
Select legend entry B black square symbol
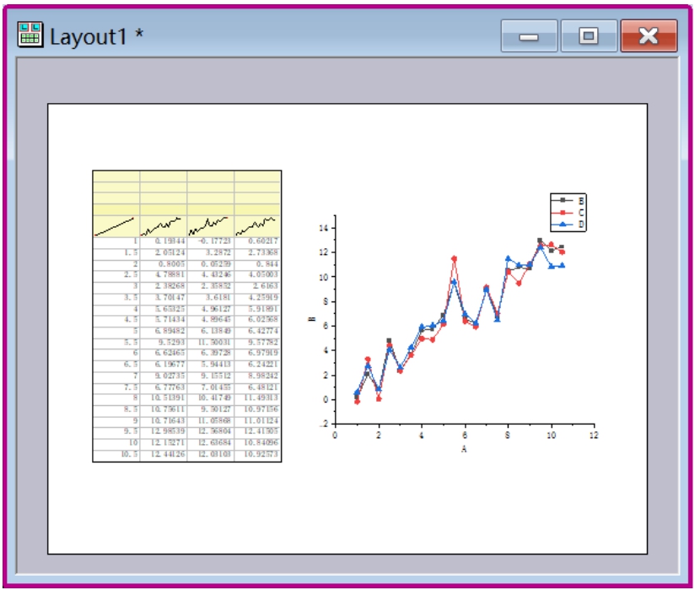tap(562, 201)
